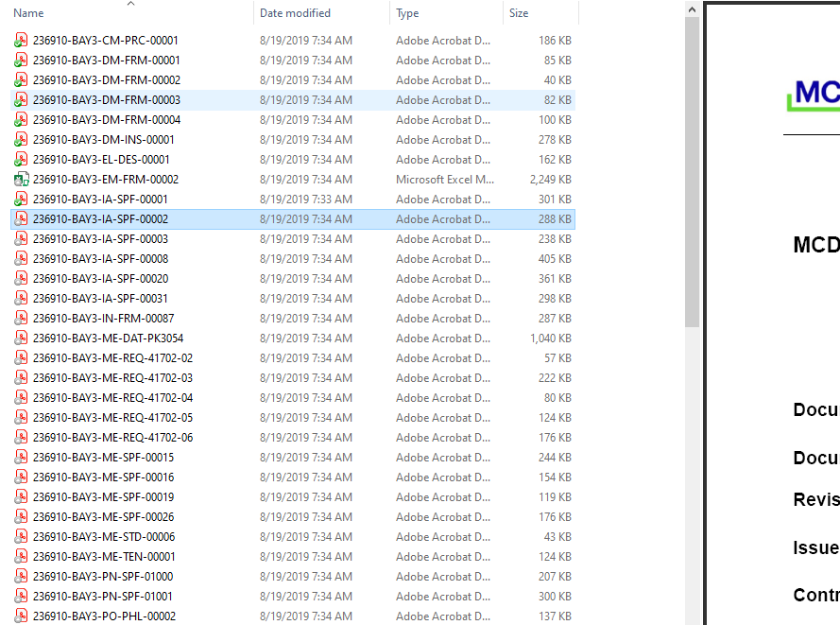Click the PDF icon of 236910-BAY3-ME-TEN-00001
840x625 pixels.
pyautogui.click(x=21, y=556)
